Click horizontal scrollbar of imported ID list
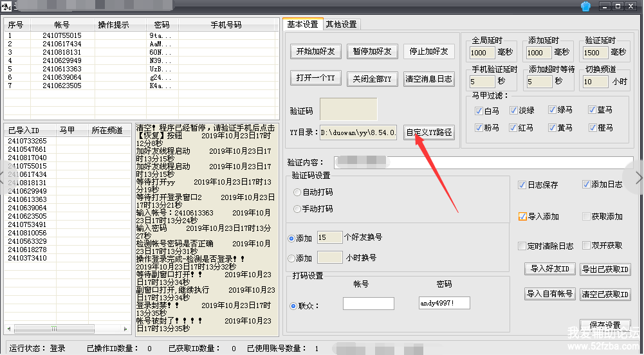The height and width of the screenshot is (355, 644). point(54,329)
